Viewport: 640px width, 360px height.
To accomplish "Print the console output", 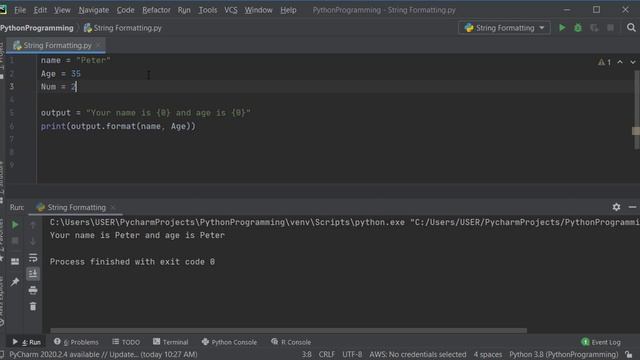I will point(33,290).
